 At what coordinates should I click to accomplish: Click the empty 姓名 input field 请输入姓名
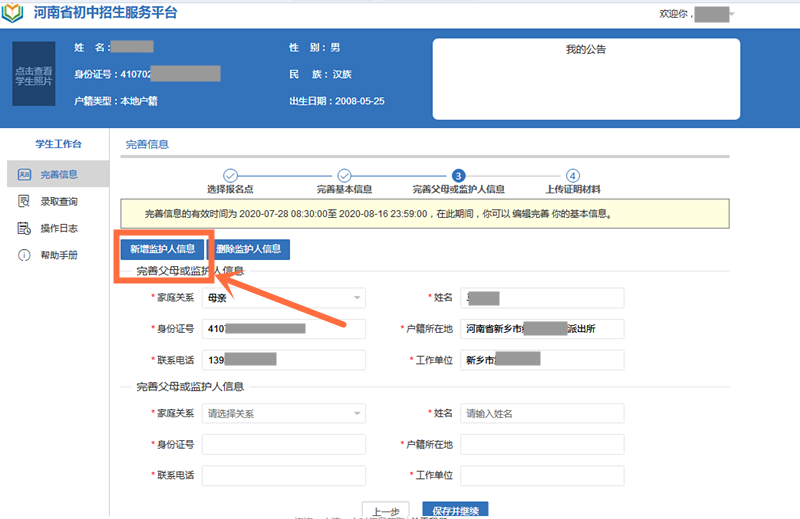541,413
